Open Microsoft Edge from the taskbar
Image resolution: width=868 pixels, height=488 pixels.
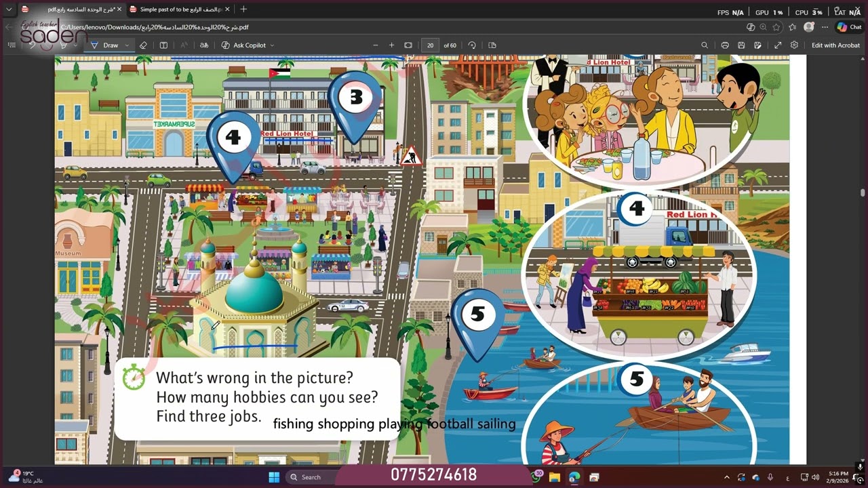click(x=574, y=477)
